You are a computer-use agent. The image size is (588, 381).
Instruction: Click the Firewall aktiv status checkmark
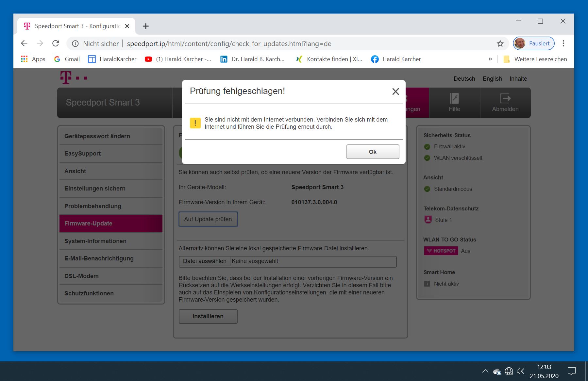[x=427, y=147]
